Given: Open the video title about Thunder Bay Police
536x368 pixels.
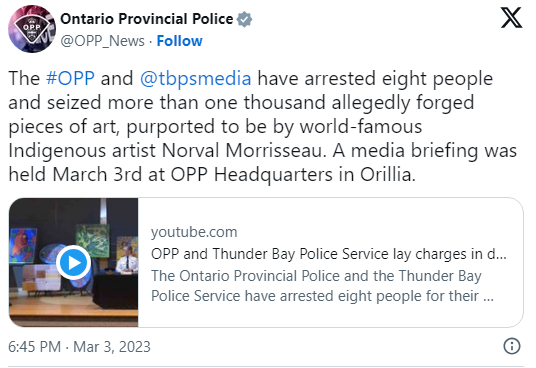Looking at the screenshot, I should tap(329, 254).
